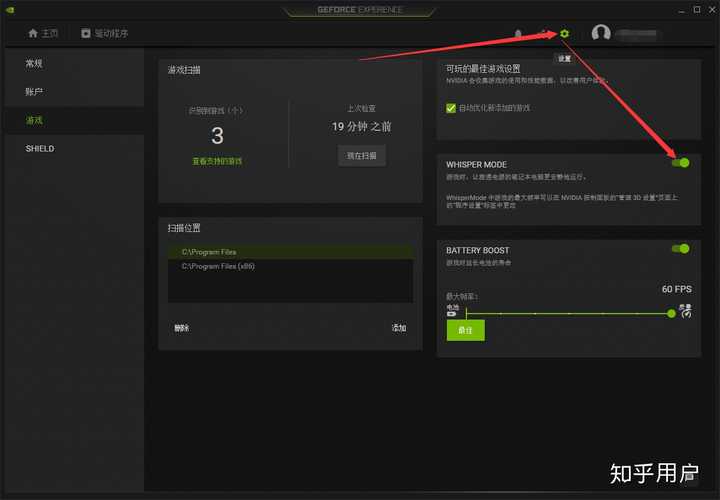Select the C:\Program Files scan location
720x500 pixels.
[290, 252]
